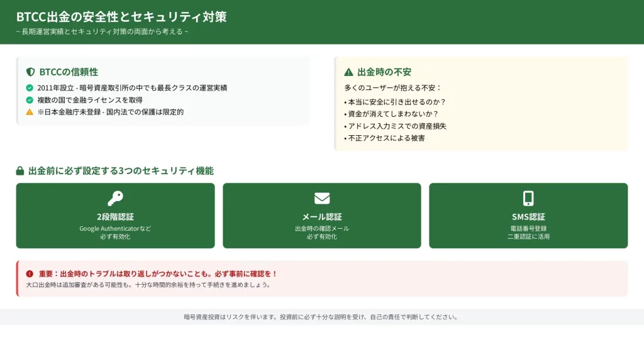This screenshot has width=644, height=362.
Task: Click the orange warning icon beside 日本金融庁未登録
Action: (30, 112)
